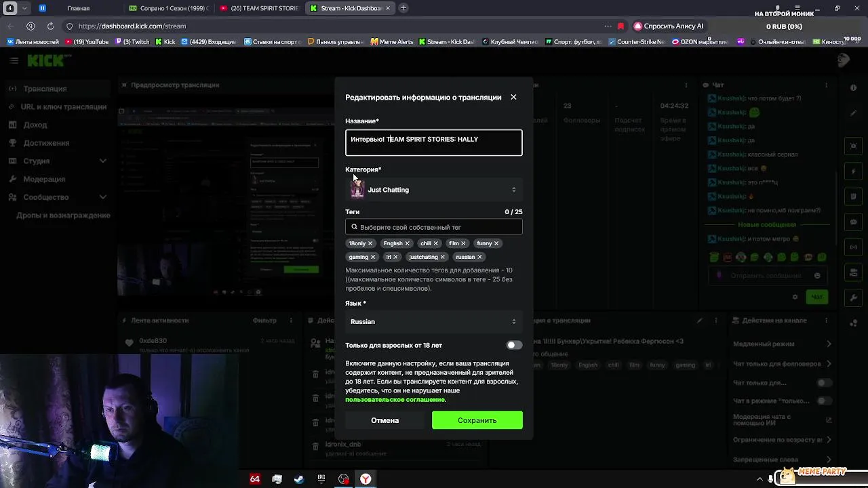Viewport: 868px width, 488px height.
Task: Open the Just Chatting category dropdown
Action: tap(434, 190)
